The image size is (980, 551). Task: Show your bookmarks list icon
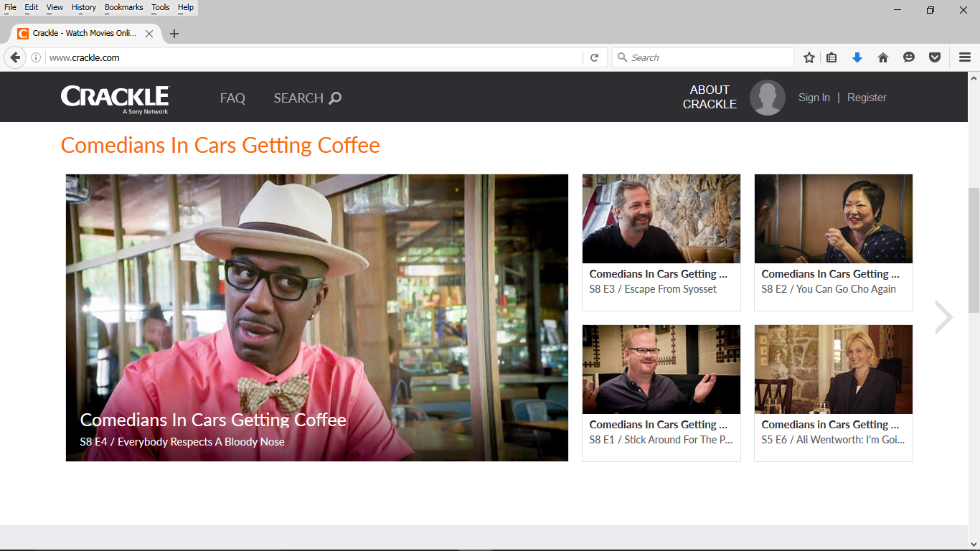831,57
